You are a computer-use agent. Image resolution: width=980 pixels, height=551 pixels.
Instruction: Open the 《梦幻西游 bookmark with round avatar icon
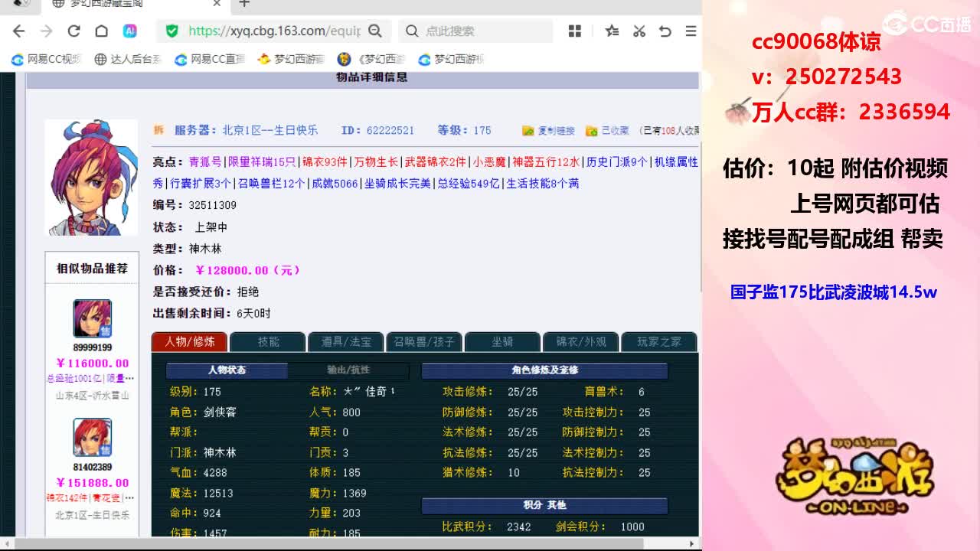pos(372,59)
